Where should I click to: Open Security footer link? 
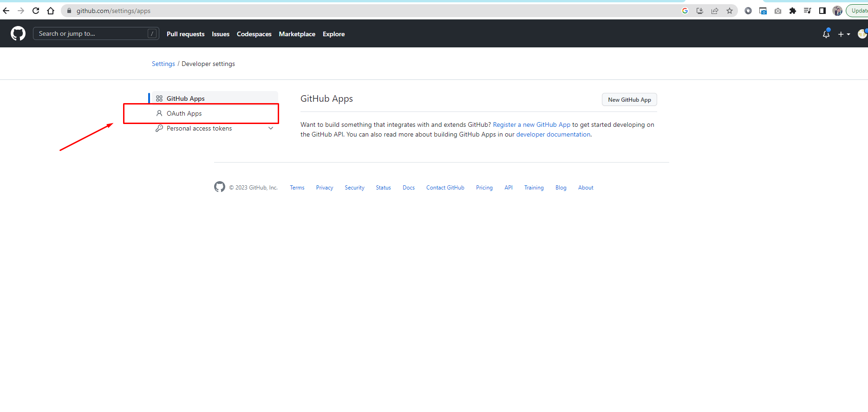(x=354, y=188)
